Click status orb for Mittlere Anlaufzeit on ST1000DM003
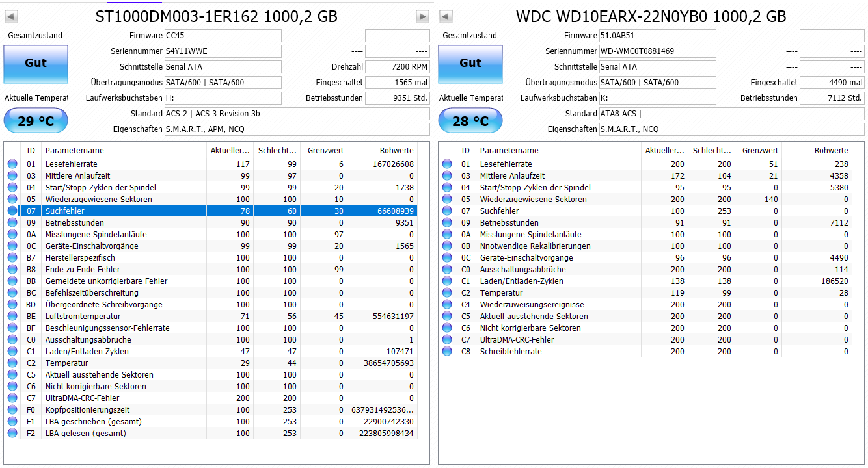The height and width of the screenshot is (468, 868). (x=12, y=176)
